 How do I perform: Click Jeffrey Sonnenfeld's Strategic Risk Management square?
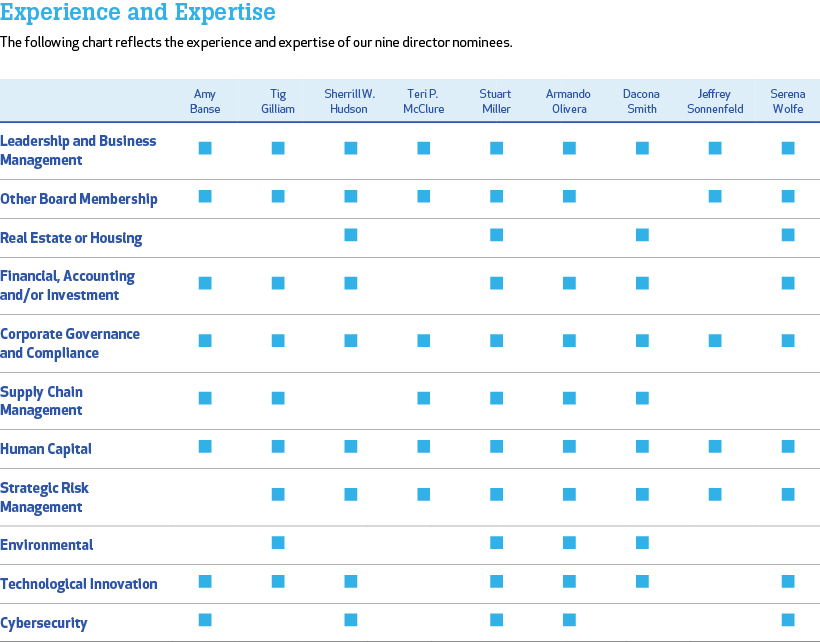715,494
